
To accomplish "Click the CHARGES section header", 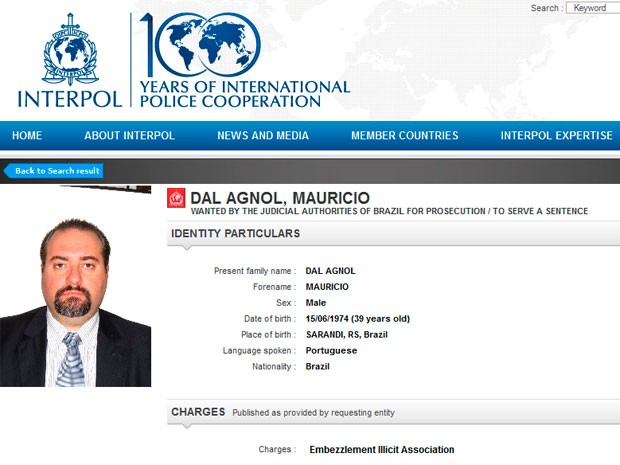I will pos(197,412).
